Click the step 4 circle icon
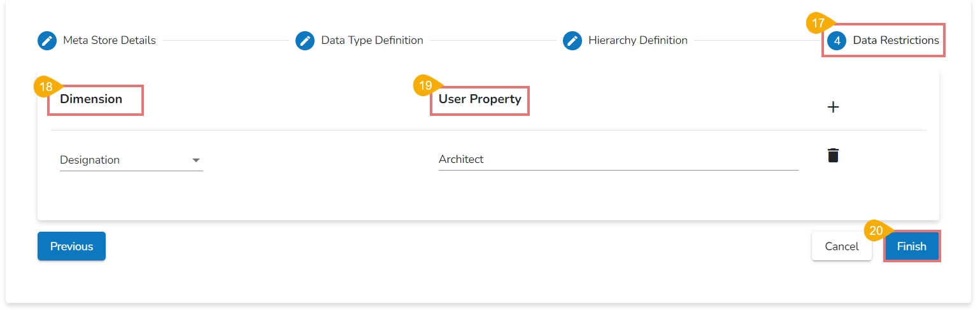Image resolution: width=980 pixels, height=310 pixels. tap(837, 41)
